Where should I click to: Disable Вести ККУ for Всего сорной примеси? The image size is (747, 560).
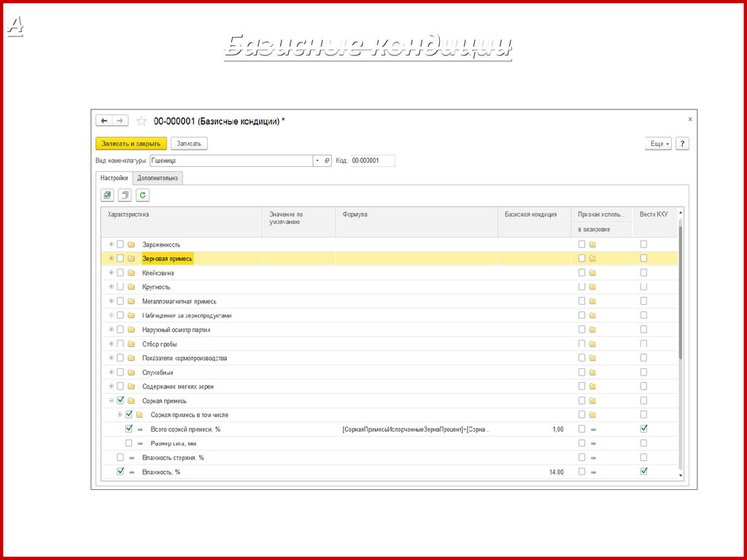643,429
